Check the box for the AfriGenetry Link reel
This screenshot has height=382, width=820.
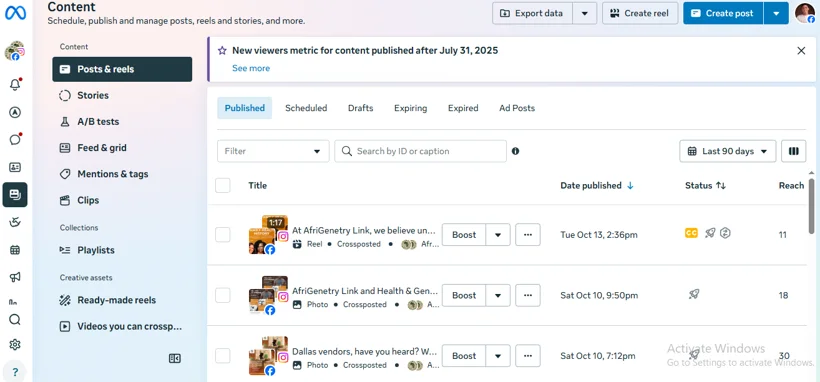click(x=223, y=234)
